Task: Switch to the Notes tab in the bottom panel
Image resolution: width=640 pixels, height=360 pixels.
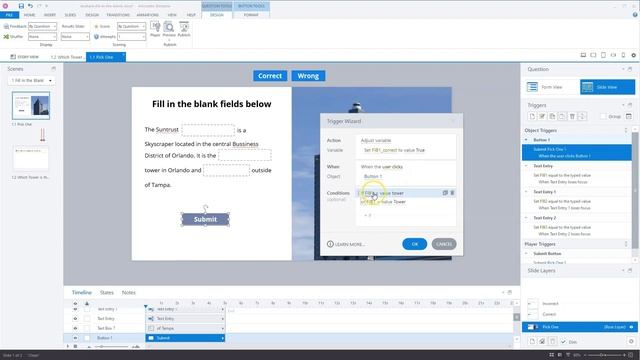Action: (129, 293)
